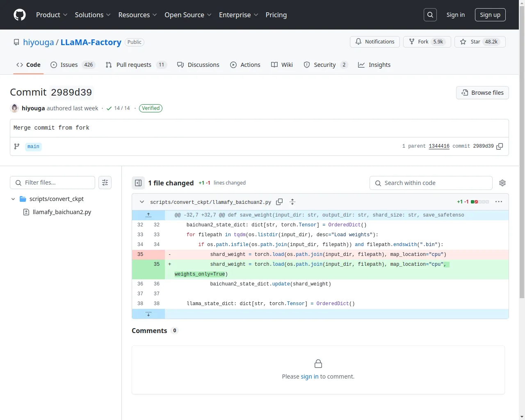The height and width of the screenshot is (420, 525).
Task: Focus the Filter files input
Action: pyautogui.click(x=52, y=183)
